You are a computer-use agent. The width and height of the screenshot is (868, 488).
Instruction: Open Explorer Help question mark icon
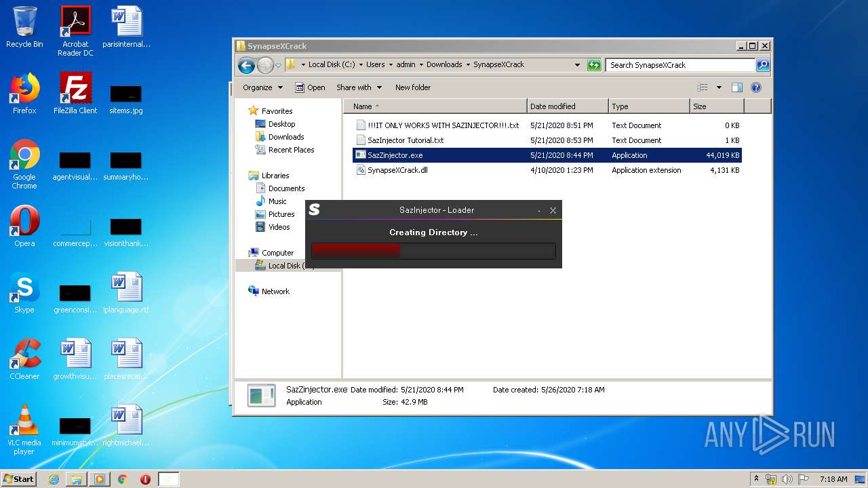point(756,87)
